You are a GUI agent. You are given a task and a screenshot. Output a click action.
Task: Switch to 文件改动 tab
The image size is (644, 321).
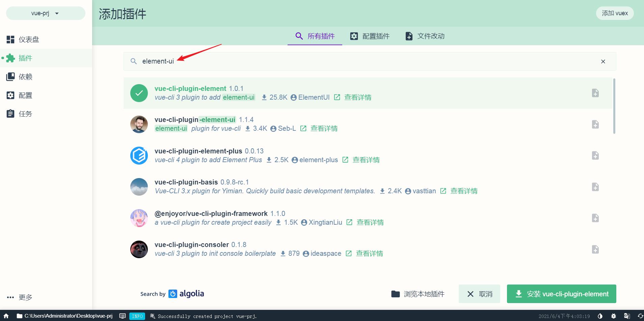pyautogui.click(x=425, y=36)
